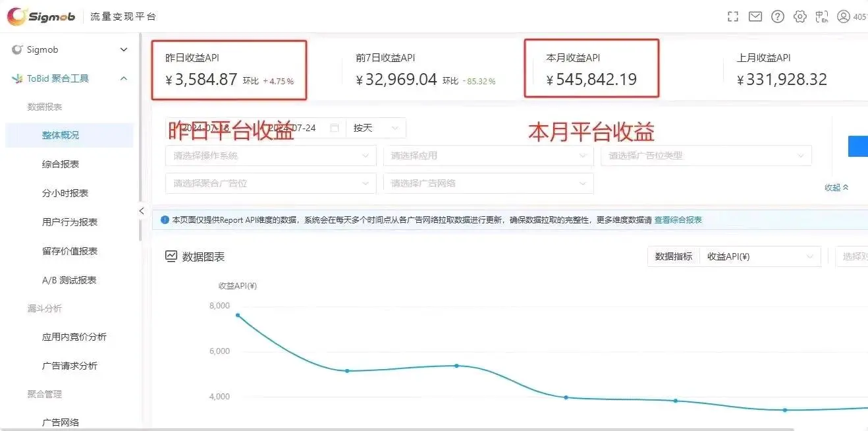Open 广告请求分析 in sidebar
This screenshot has width=868, height=431.
tap(70, 366)
